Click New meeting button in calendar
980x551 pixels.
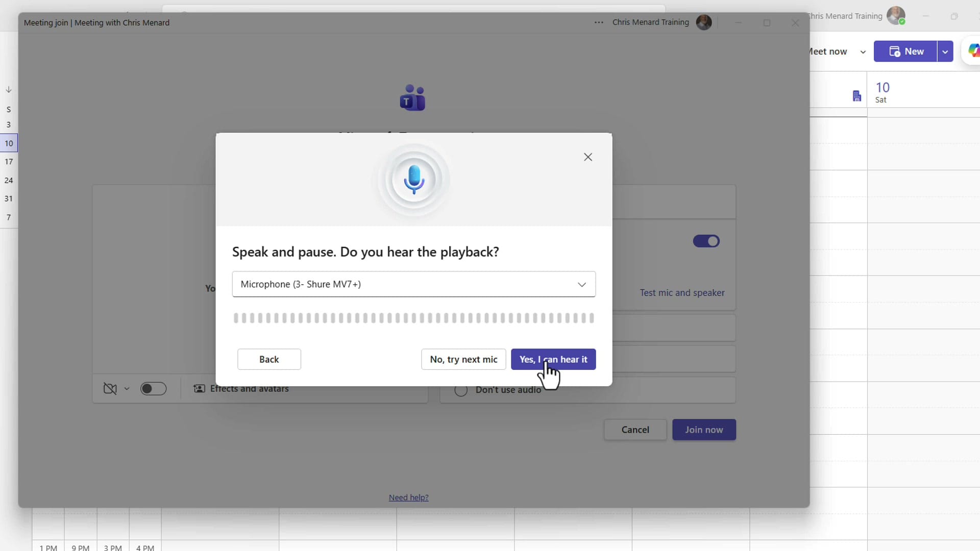point(905,52)
